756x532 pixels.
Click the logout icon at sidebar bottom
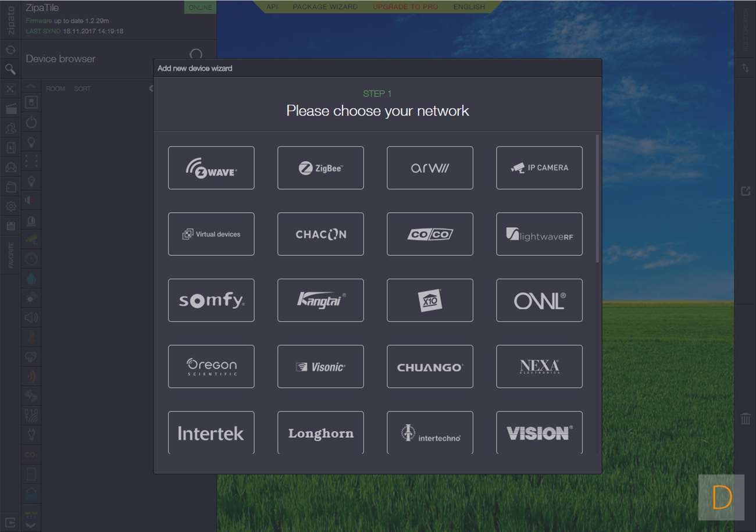10,522
